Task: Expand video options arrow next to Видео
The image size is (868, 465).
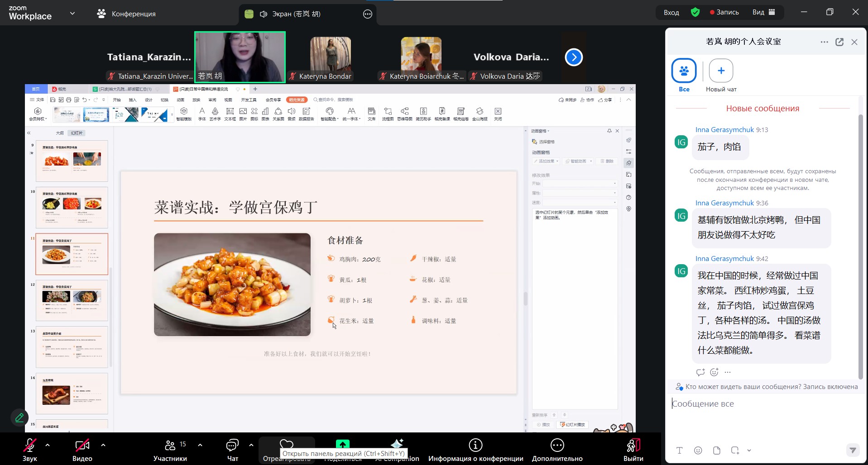Action: click(x=103, y=445)
